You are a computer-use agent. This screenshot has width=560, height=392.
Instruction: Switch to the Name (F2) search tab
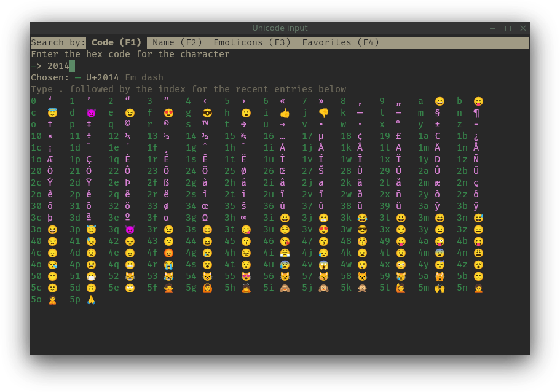pos(177,42)
